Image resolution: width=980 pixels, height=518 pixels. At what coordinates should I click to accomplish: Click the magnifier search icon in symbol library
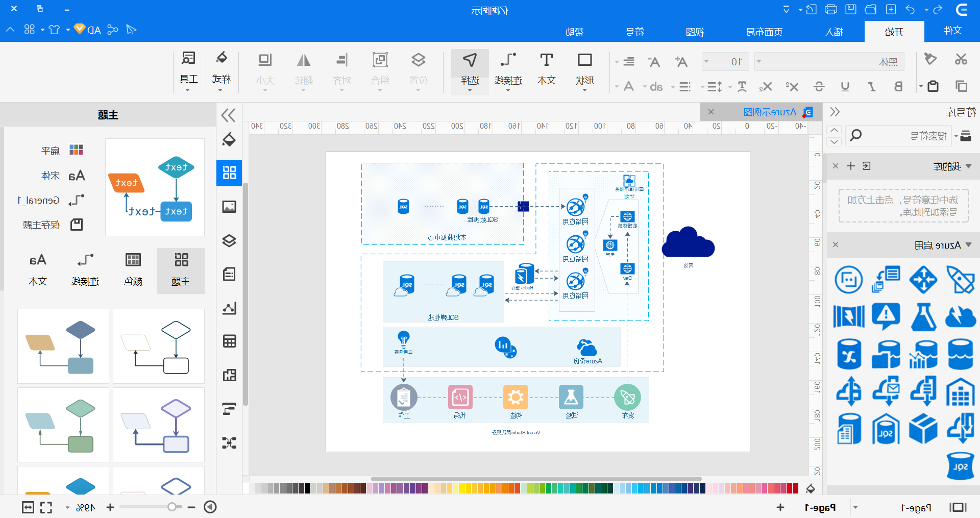pos(856,135)
